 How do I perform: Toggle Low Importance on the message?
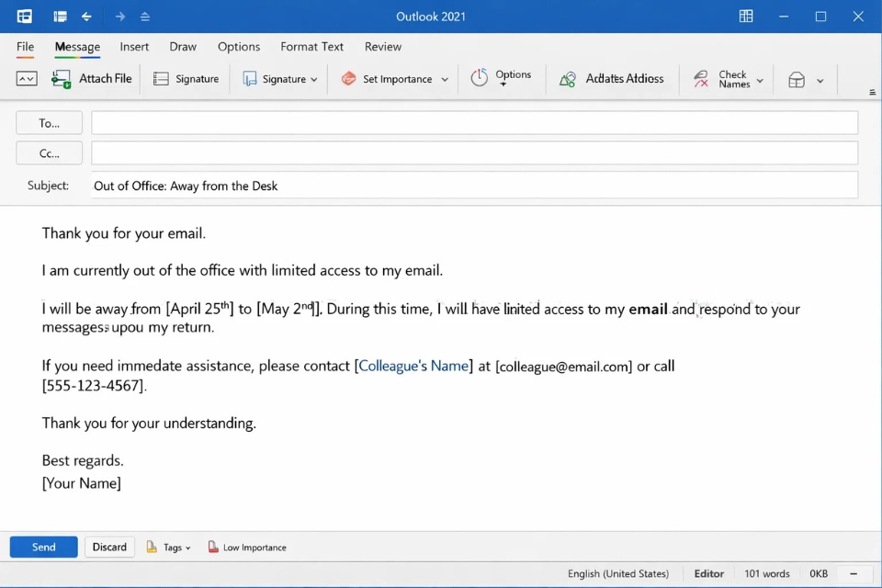(x=246, y=547)
